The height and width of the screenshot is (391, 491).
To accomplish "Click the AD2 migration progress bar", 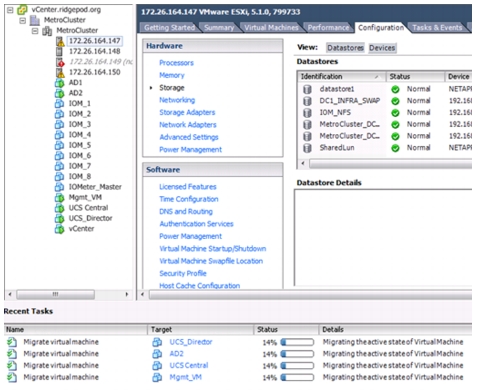I will click(x=297, y=354).
